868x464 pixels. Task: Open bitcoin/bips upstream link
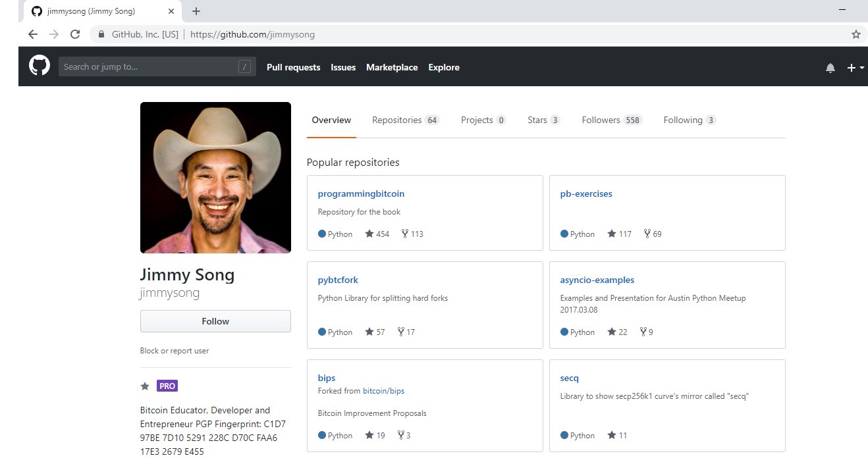click(383, 391)
